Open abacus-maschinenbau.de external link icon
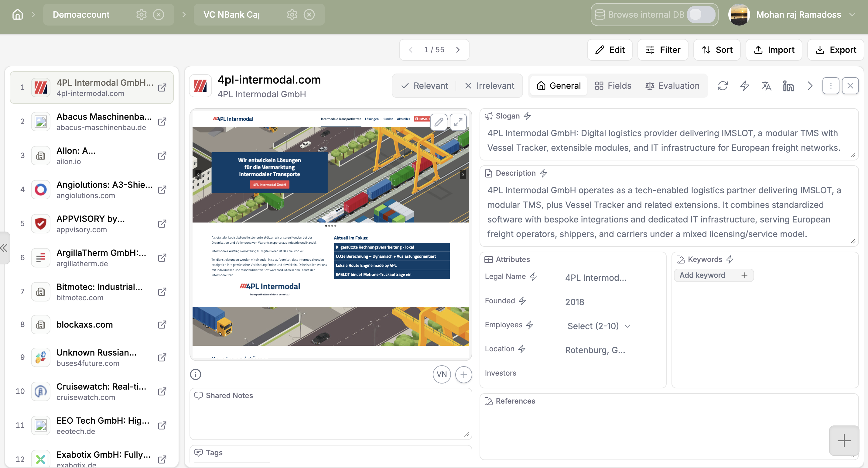The height and width of the screenshot is (468, 868). (x=162, y=121)
